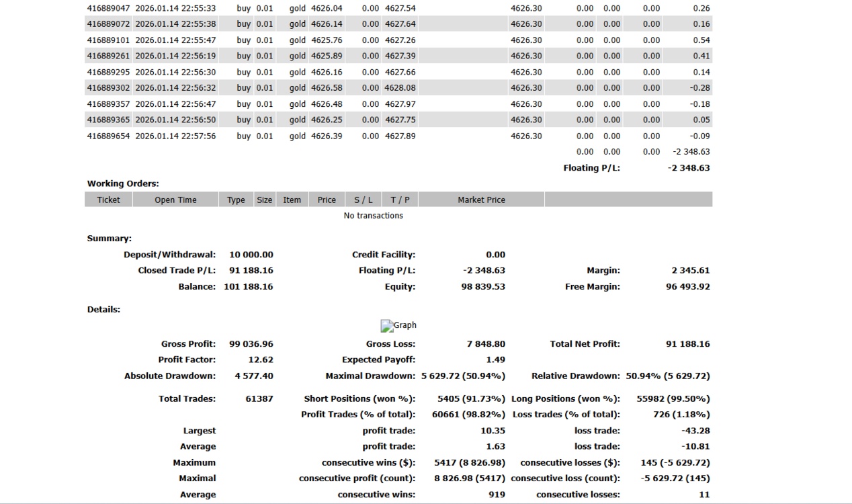Select ticket number 416889295
The width and height of the screenshot is (852, 504).
(108, 72)
